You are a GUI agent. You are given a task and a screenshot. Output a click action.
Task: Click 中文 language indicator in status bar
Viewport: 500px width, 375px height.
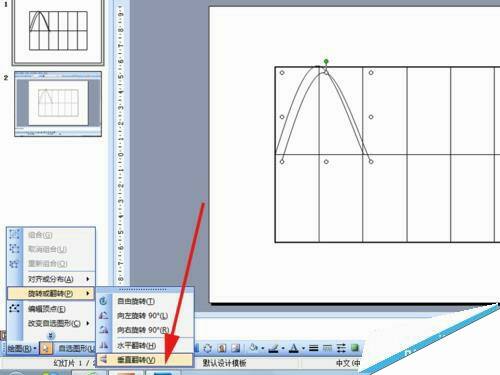[x=348, y=363]
